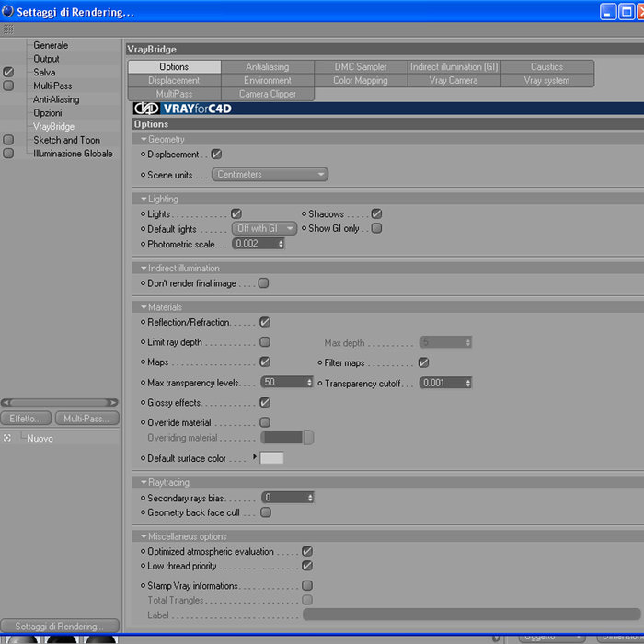Click animation dot beside Displacement
The image size is (644, 644).
point(143,155)
